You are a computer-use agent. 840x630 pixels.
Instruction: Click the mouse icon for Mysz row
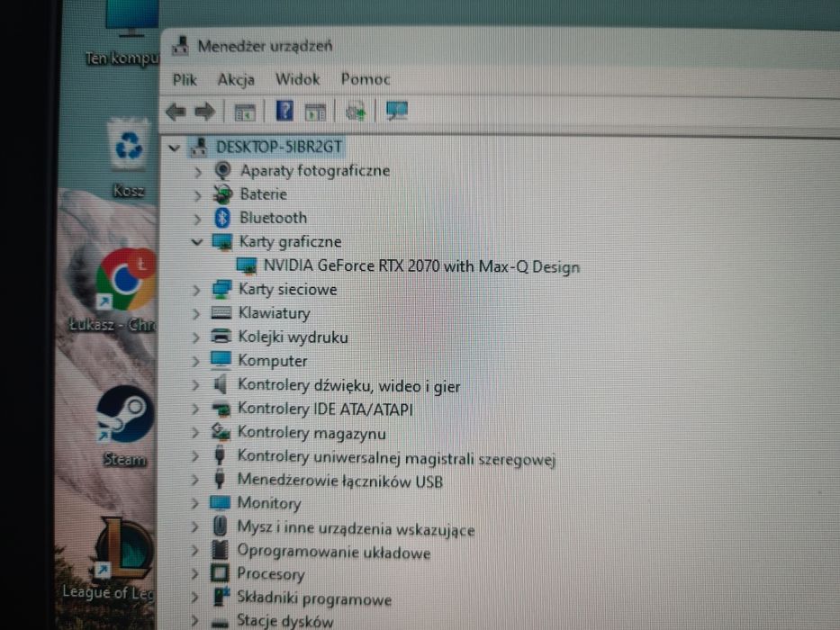(220, 526)
